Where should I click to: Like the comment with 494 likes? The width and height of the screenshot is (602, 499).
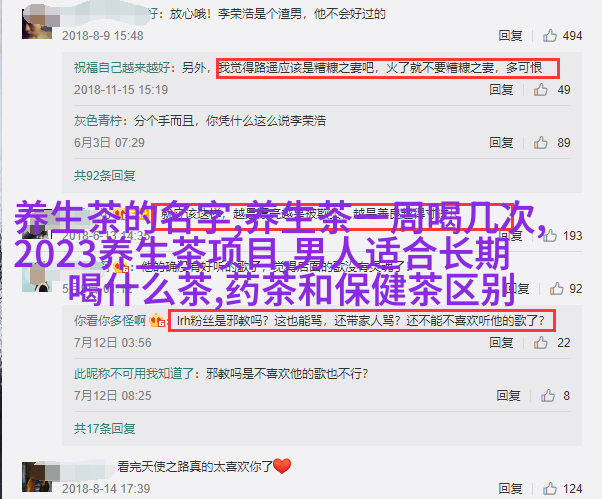coord(549,35)
